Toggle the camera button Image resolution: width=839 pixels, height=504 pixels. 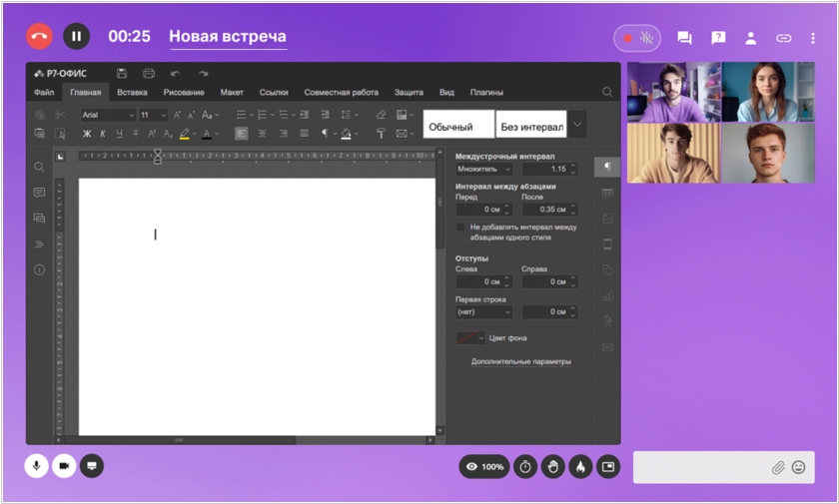(x=64, y=465)
